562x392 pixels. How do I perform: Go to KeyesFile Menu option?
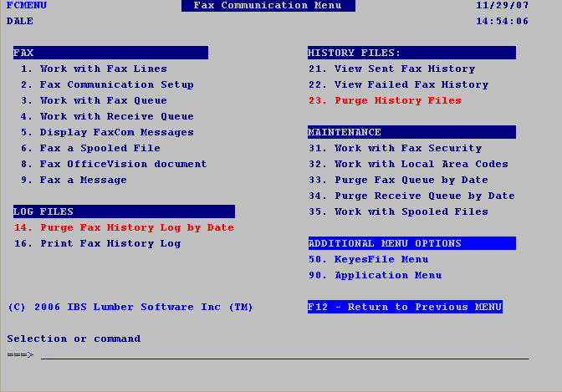[369, 259]
